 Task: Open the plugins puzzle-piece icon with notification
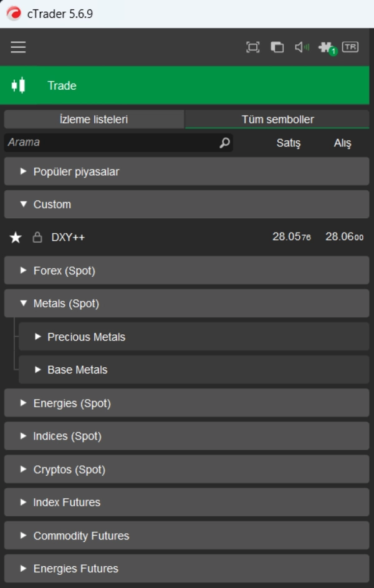click(x=325, y=46)
